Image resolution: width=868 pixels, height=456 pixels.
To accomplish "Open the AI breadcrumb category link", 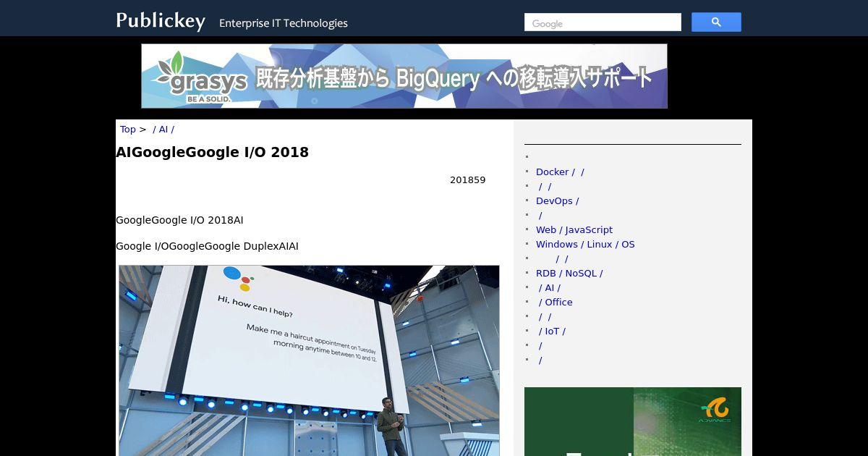I will pyautogui.click(x=163, y=130).
